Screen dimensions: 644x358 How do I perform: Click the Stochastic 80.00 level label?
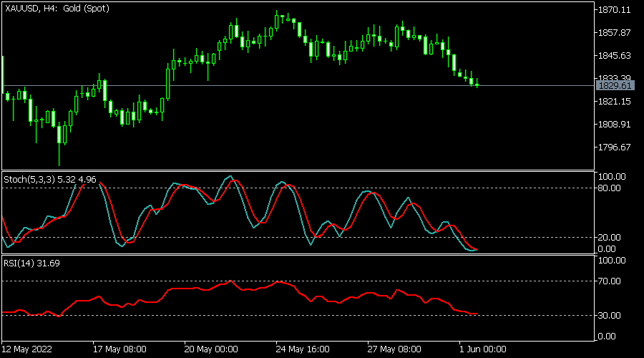coord(609,188)
